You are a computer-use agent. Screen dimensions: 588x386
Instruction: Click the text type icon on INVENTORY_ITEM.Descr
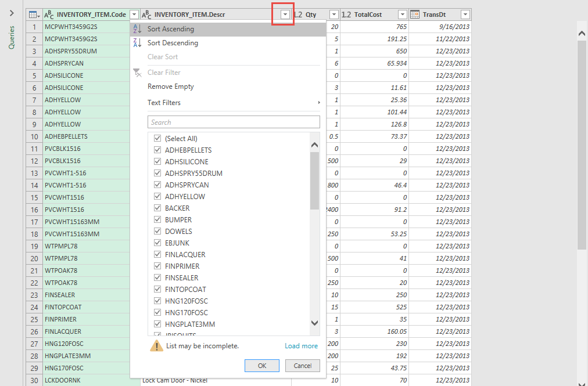(x=147, y=15)
